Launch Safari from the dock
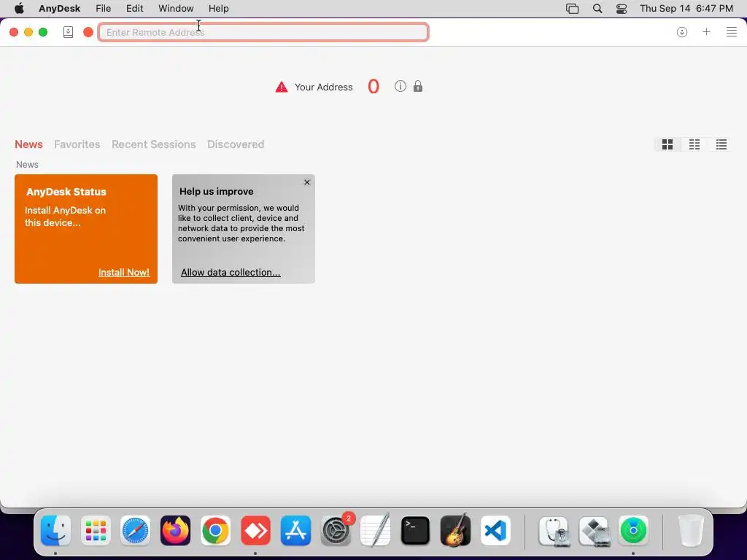The width and height of the screenshot is (747, 560). pyautogui.click(x=135, y=531)
